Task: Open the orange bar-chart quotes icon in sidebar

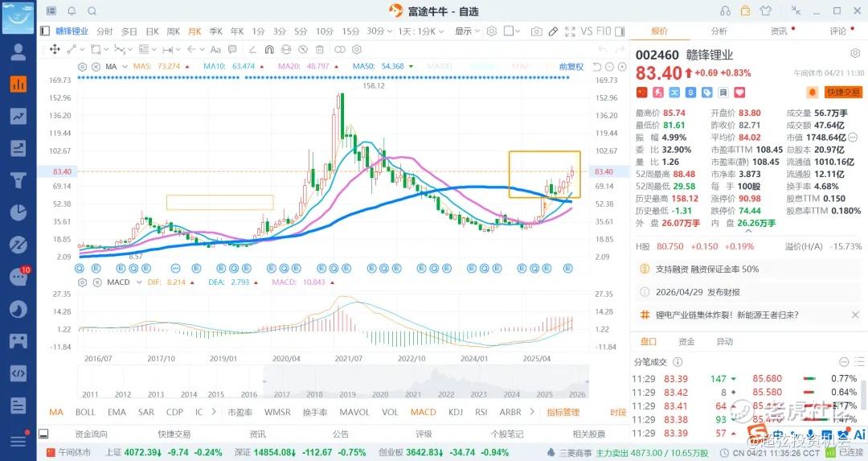Action: click(18, 84)
